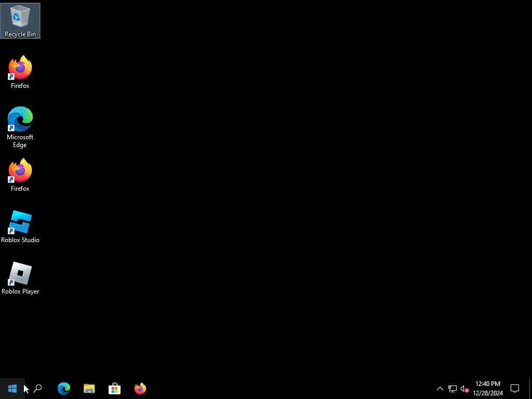Select the Microsoft Edge desktop shortcut

point(20,127)
